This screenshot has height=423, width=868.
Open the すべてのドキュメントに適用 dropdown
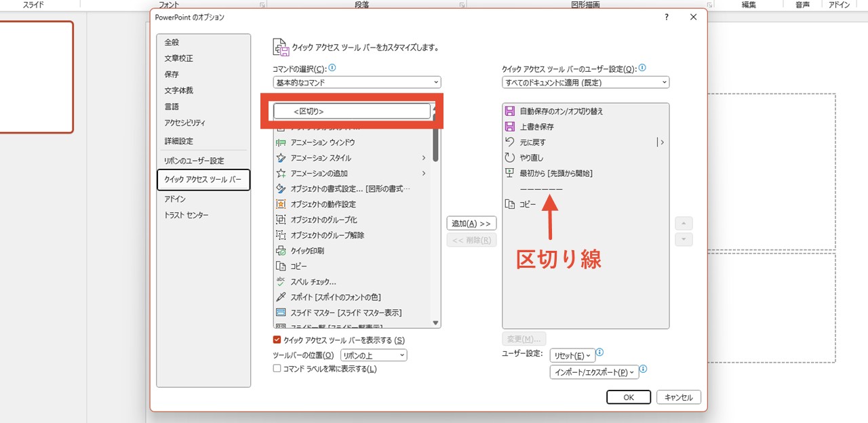point(586,83)
